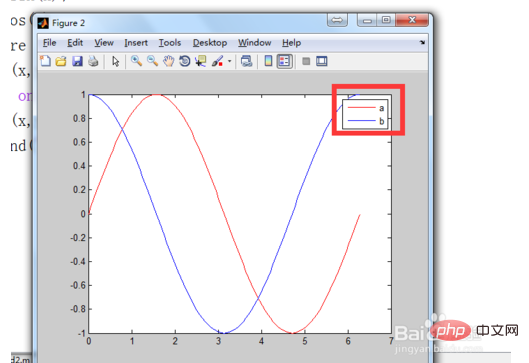Activate the Data Cursor tool

tap(200, 61)
